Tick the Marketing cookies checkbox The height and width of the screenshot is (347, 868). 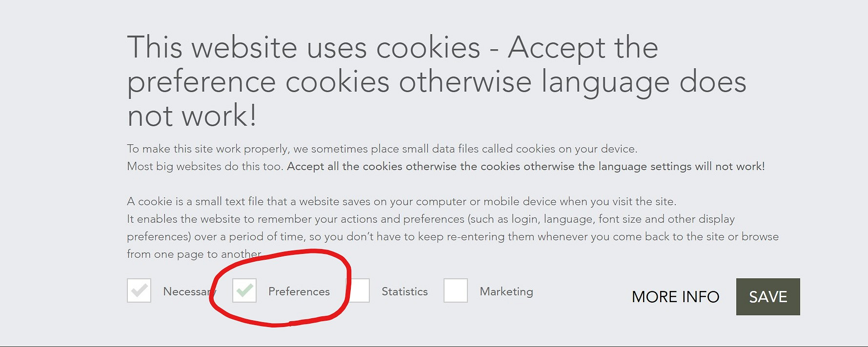click(456, 290)
